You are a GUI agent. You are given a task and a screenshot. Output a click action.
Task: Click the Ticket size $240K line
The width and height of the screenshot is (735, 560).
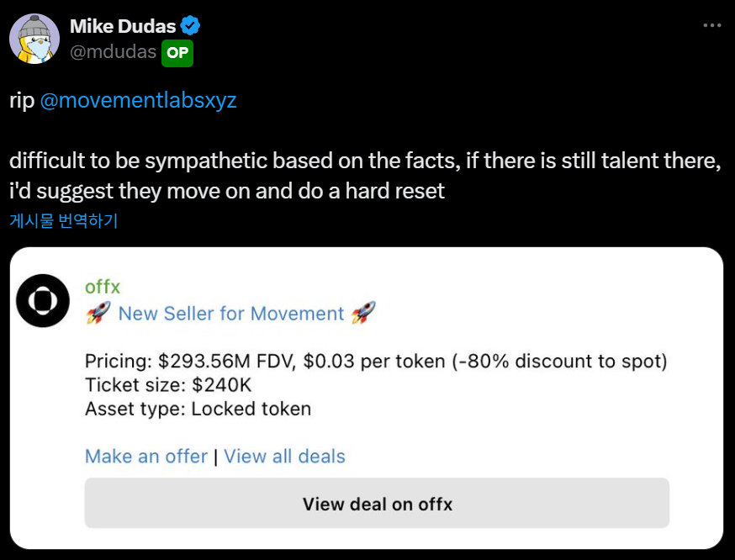point(168,385)
